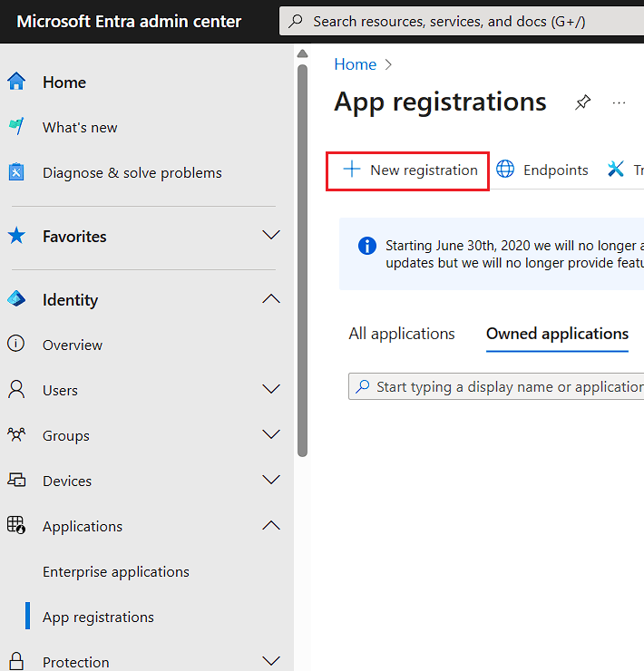Open What's new menu item

point(80,128)
